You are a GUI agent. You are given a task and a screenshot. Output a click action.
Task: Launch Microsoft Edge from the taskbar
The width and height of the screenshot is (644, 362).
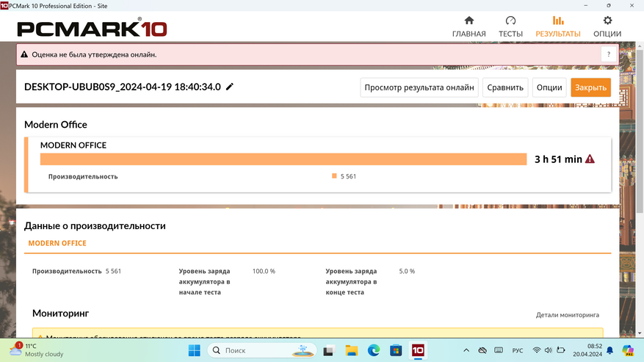point(373,350)
